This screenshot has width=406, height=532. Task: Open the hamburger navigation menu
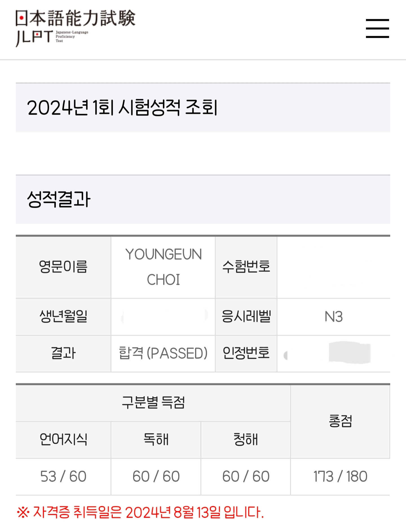coord(378,28)
